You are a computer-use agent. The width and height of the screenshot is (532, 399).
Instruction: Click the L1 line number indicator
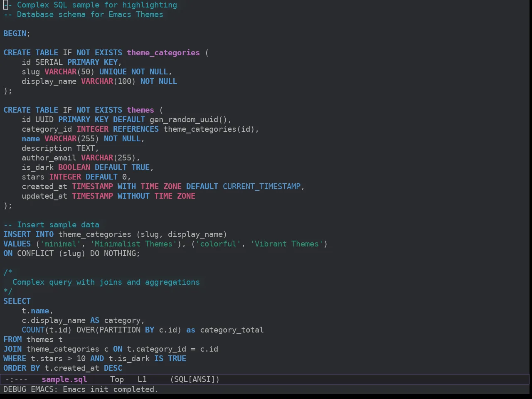pos(142,379)
